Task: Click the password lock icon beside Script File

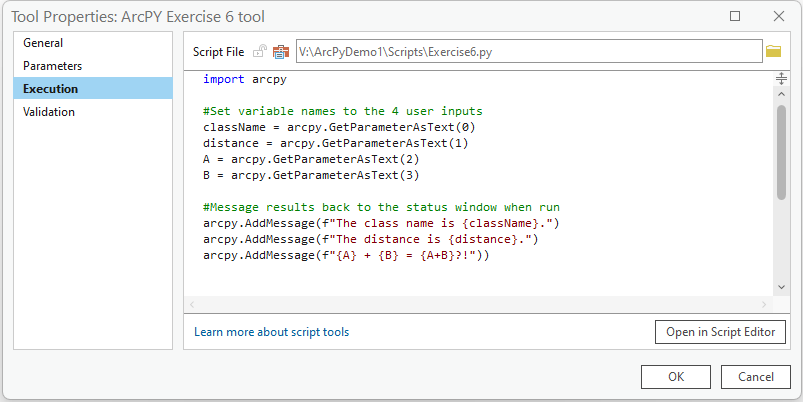Action: [259, 51]
